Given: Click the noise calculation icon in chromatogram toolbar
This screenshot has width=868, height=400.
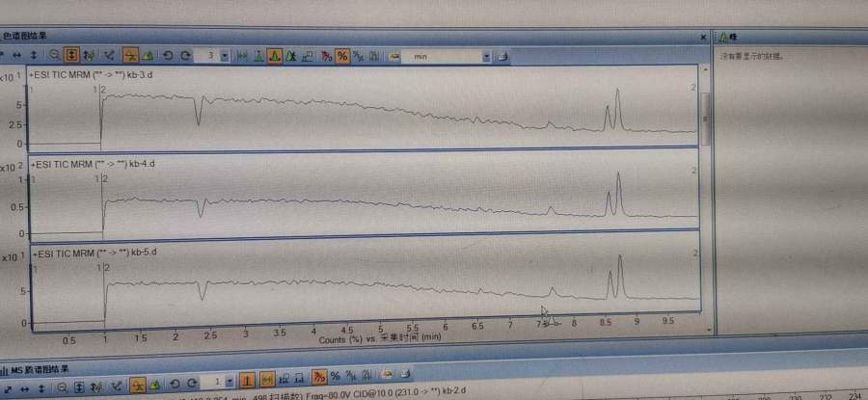Looking at the screenshot, I should pyautogui.click(x=374, y=57).
